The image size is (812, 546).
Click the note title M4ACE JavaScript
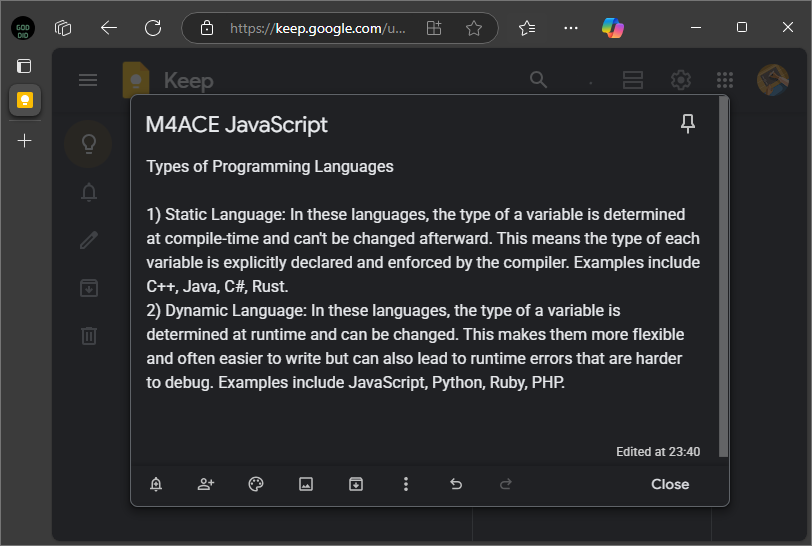point(237,125)
